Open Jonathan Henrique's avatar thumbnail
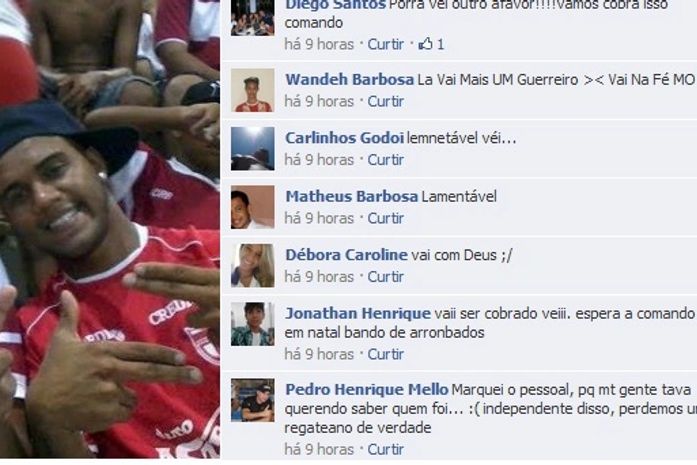Screen dimensions: 697x465 252,324
